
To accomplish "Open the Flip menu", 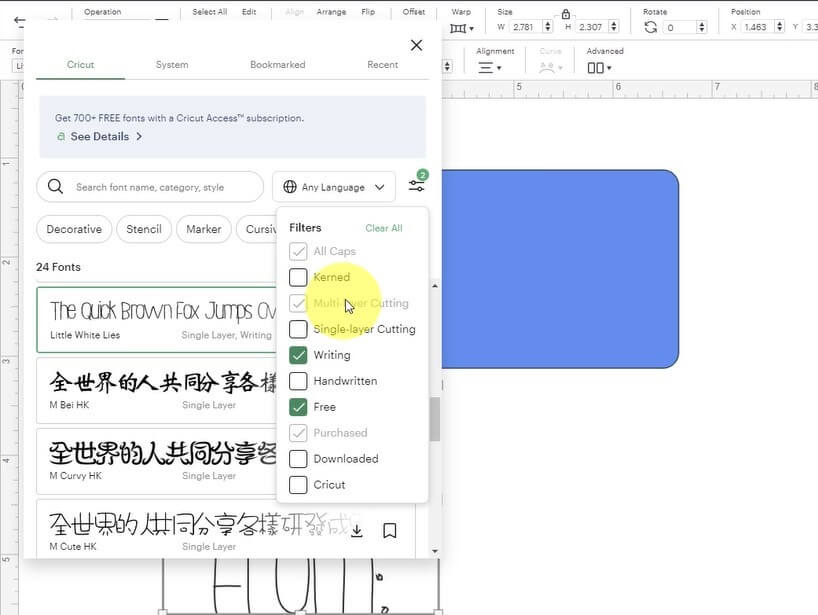I will coord(368,12).
